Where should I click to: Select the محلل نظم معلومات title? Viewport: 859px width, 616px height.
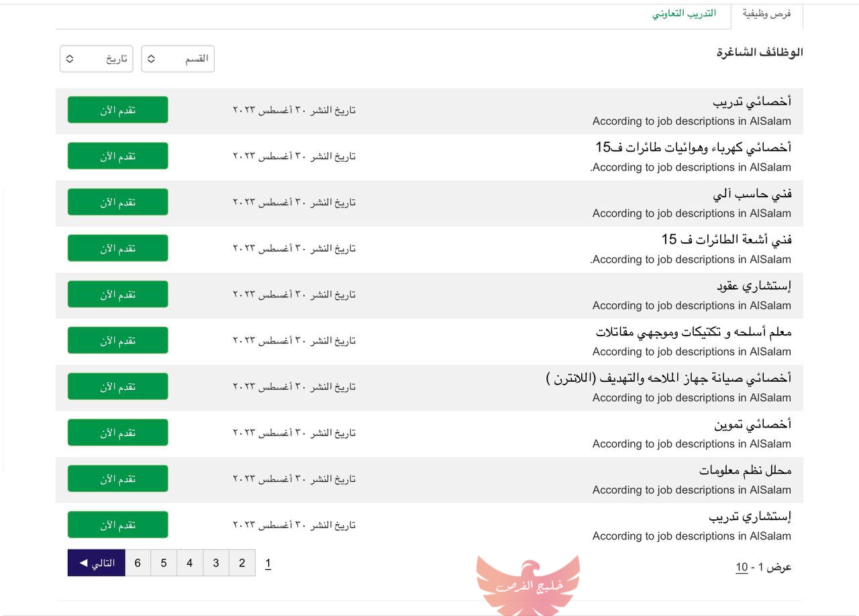pyautogui.click(x=745, y=470)
